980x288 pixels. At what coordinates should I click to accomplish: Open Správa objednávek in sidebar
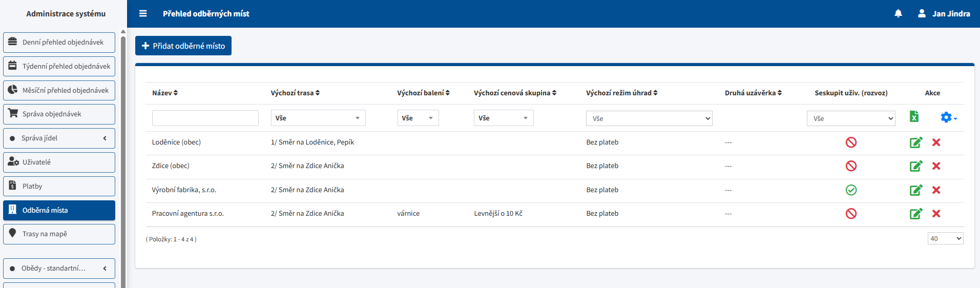[59, 114]
